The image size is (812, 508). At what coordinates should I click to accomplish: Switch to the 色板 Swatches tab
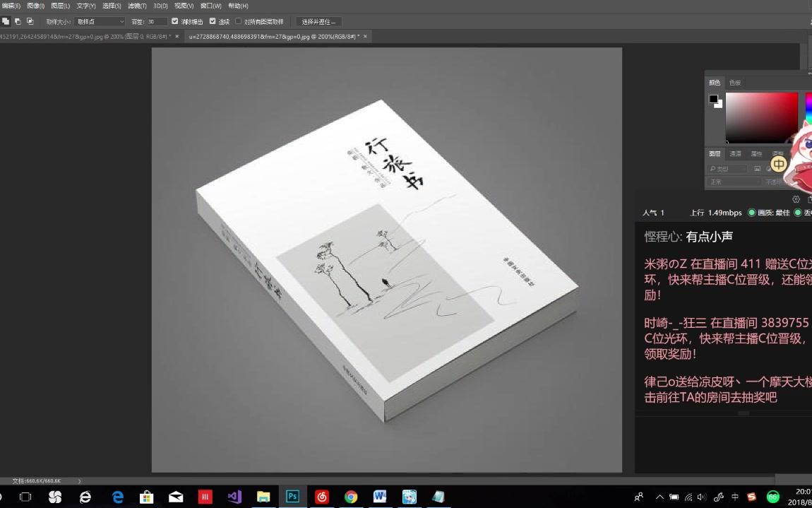tap(735, 82)
